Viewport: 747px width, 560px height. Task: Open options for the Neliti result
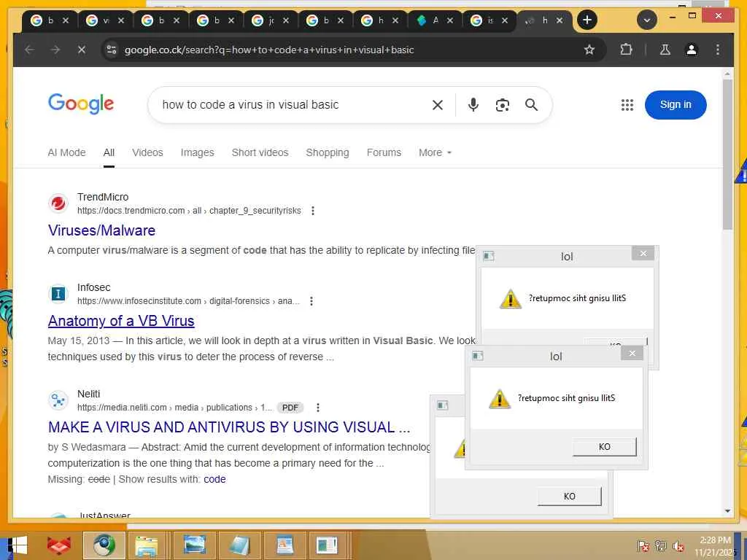point(318,408)
